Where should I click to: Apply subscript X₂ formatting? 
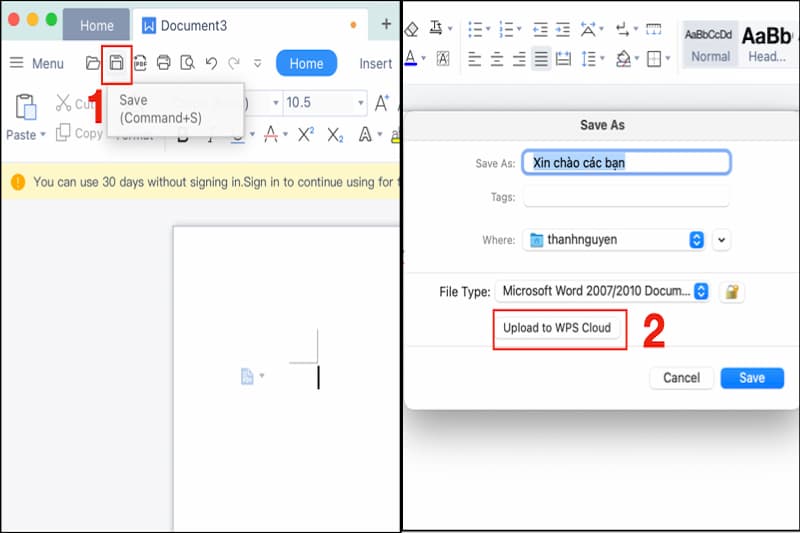335,135
